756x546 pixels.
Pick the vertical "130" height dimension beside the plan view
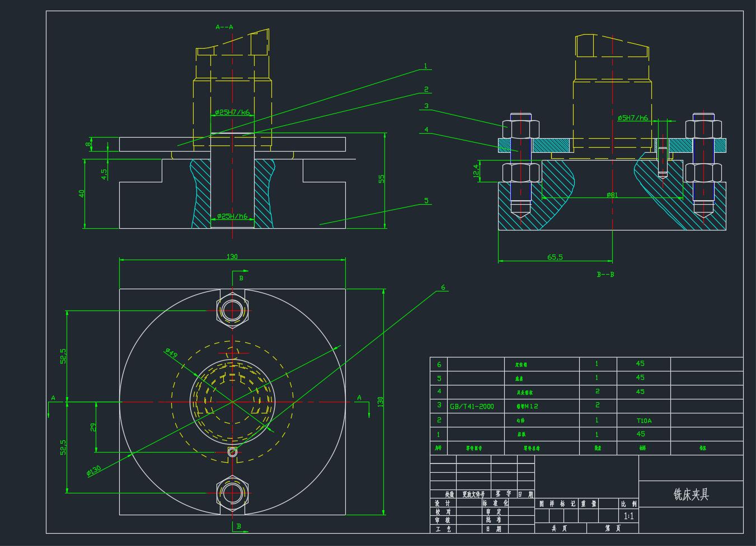click(x=381, y=402)
